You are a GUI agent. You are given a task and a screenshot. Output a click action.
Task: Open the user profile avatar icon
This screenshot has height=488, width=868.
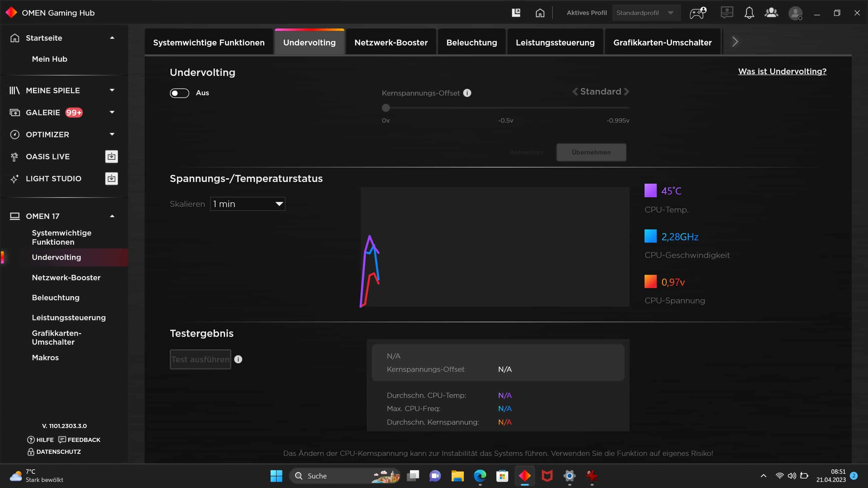[795, 13]
